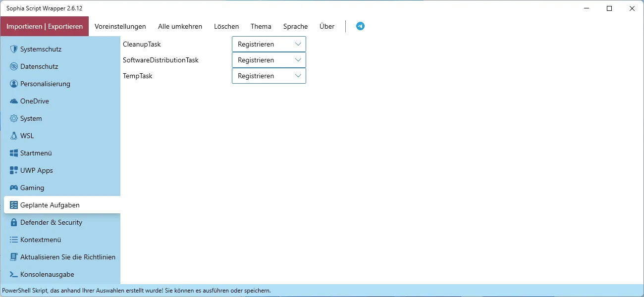
Task: Open the Gaming category
Action: [x=62, y=188]
